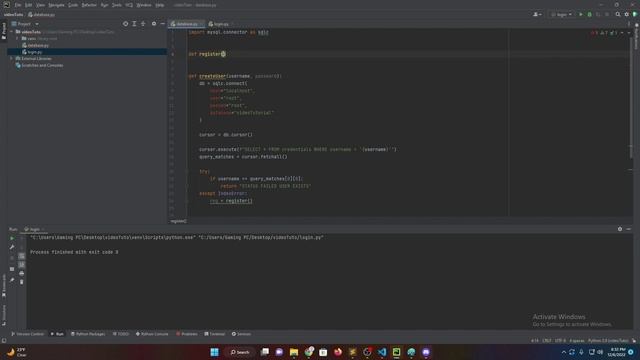Open the Project tool window side tab

(4, 30)
